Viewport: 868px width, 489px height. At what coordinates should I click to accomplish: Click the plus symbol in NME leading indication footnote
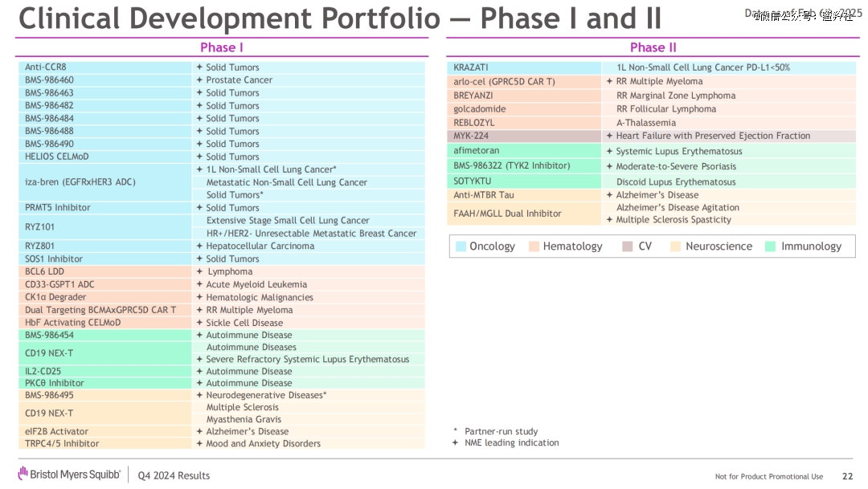[456, 442]
